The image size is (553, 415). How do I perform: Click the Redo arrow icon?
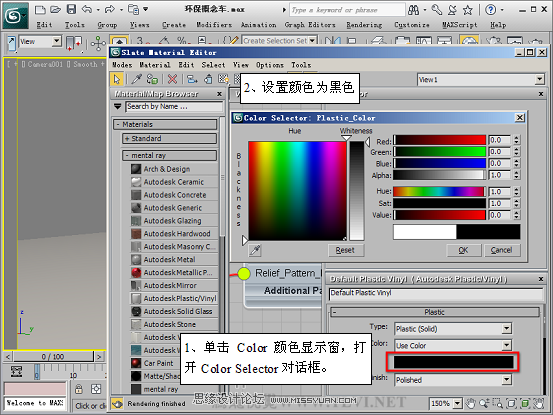tap(110, 10)
